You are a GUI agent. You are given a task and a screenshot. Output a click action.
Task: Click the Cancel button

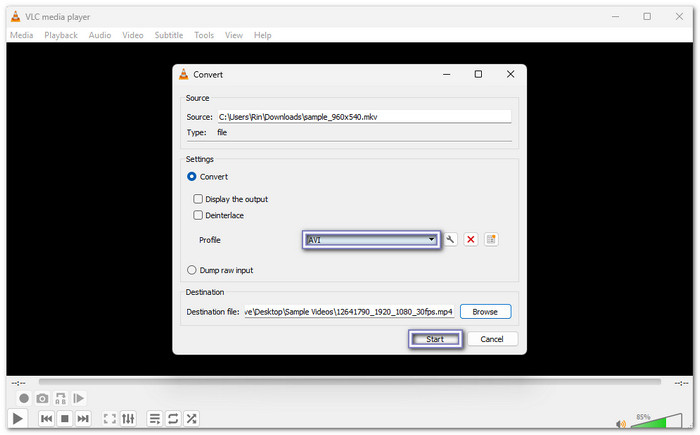[492, 339]
